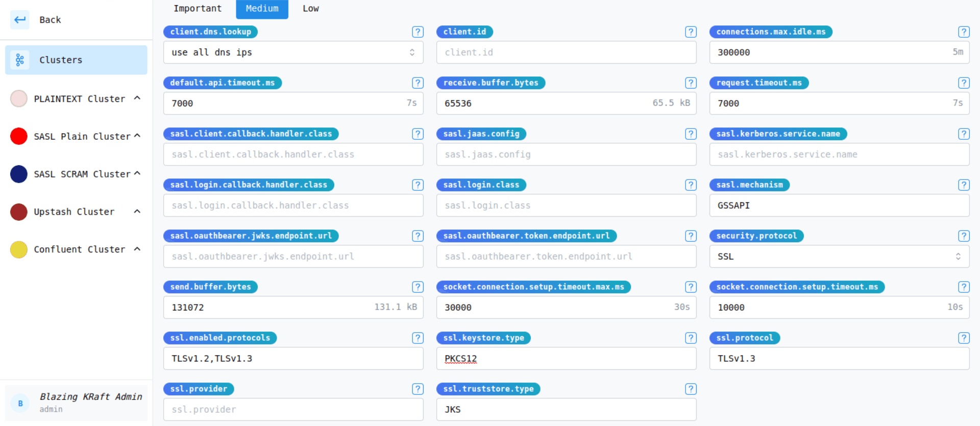Open help for sasl.login.callback.handler.class
This screenshot has height=426, width=980.
click(x=418, y=185)
